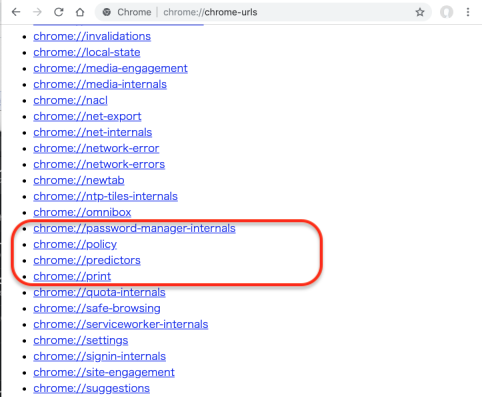482x397 pixels.
Task: Open chrome://net-export link
Action: click(x=87, y=116)
